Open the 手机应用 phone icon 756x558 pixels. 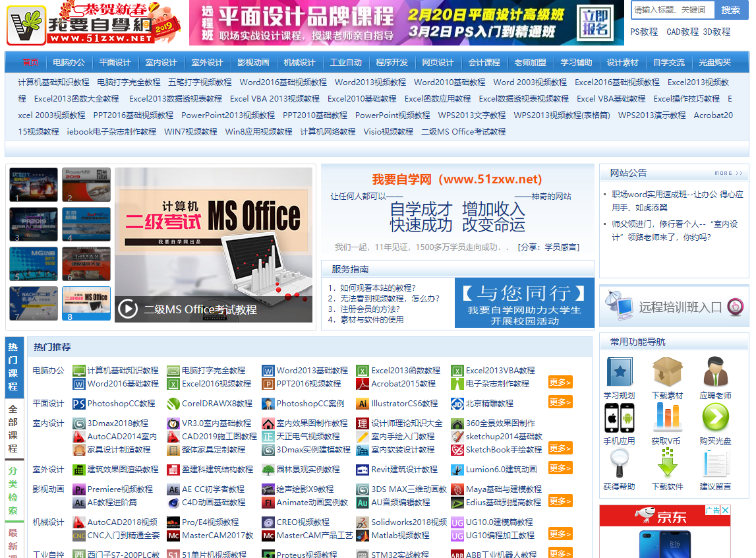click(x=619, y=418)
